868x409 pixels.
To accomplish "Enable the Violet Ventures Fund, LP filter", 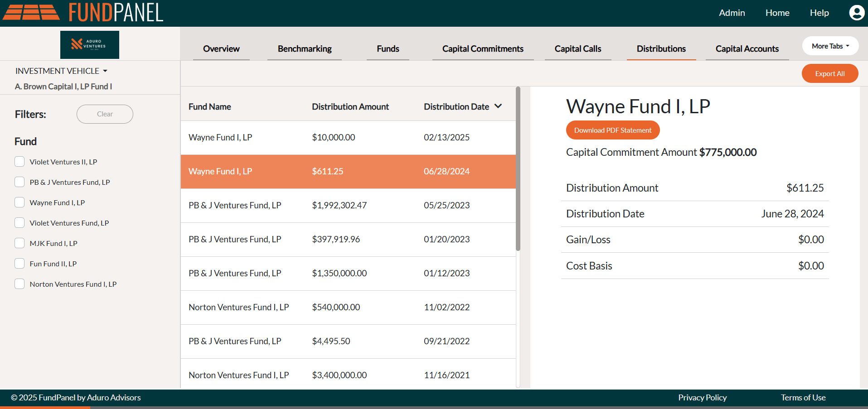I will (19, 223).
